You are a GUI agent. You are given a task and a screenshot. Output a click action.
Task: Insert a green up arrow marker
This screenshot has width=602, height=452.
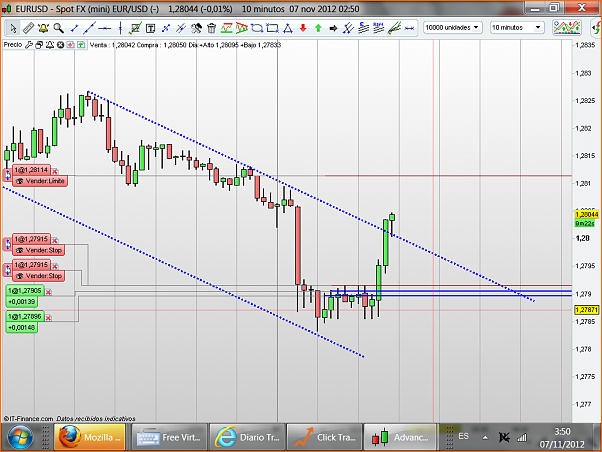click(x=318, y=28)
